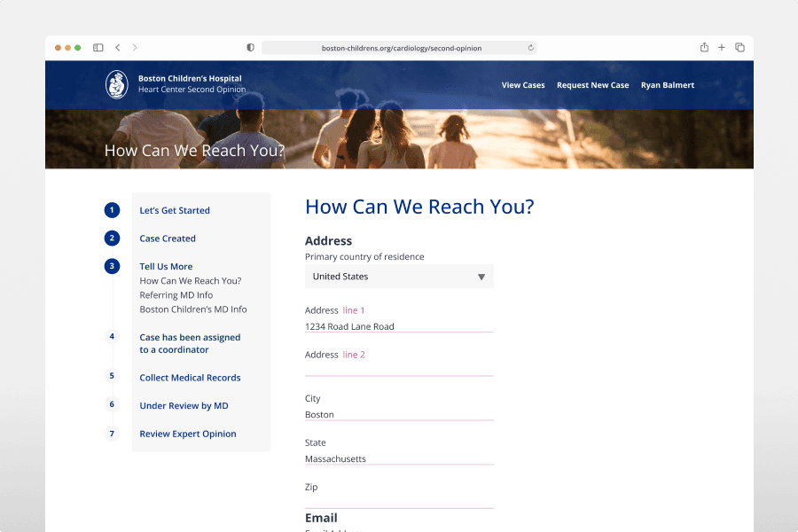Click the Boston Children's Hospital logo
The height and width of the screenshot is (532, 798).
point(116,84)
